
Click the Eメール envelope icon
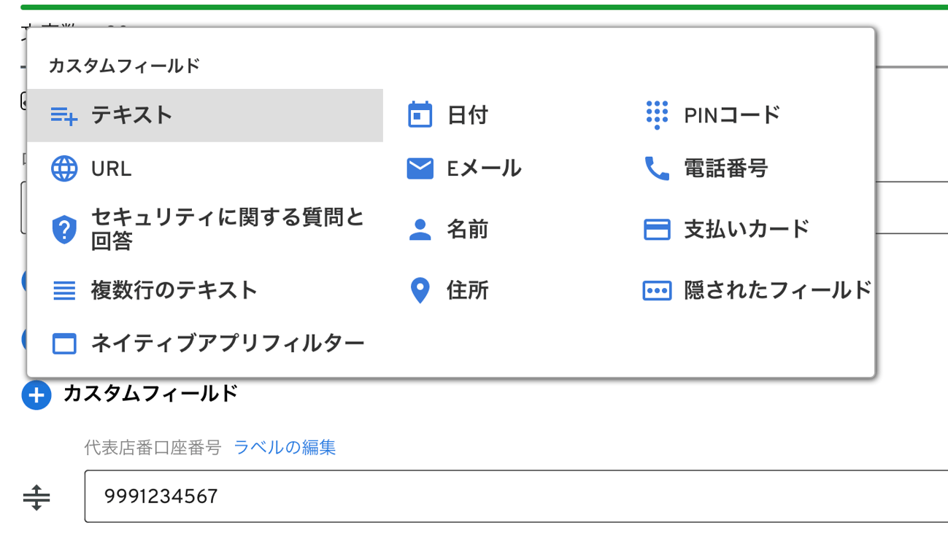point(420,168)
